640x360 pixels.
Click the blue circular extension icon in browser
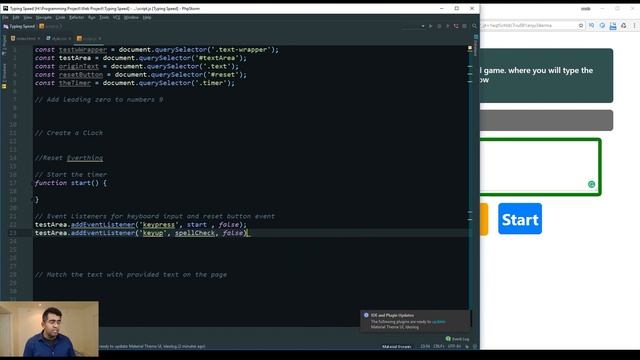tap(602, 25)
